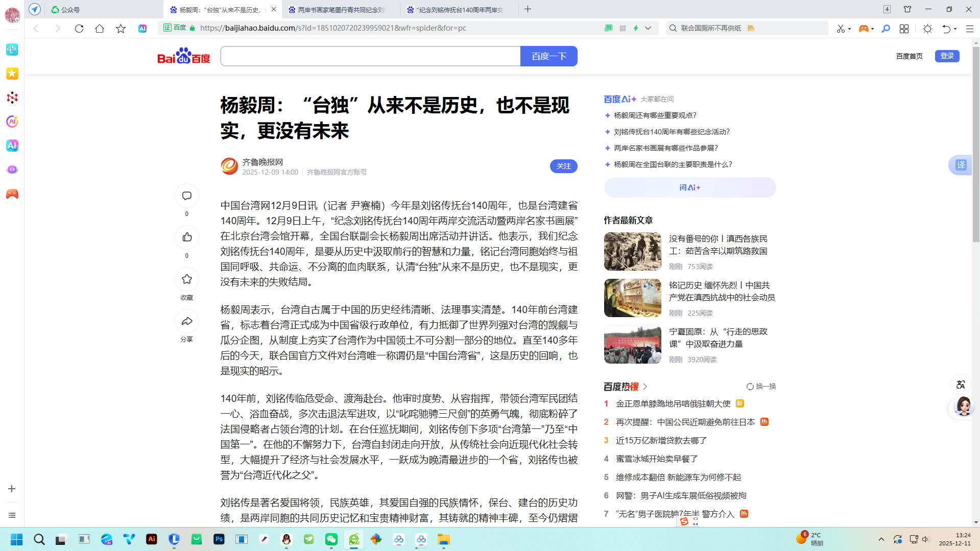980x551 pixels.
Task: Expand the Windows system tray hidden icons
Action: 881,539
